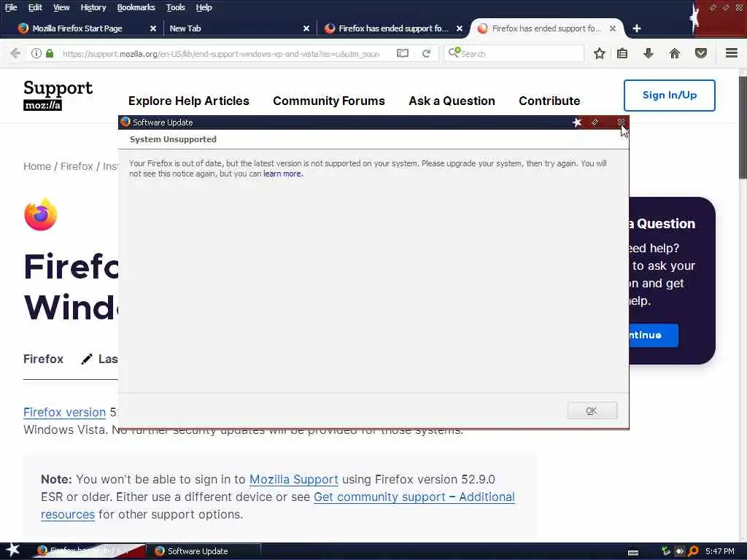Click OK in Software Update dialog
The image size is (747, 560).
point(592,411)
